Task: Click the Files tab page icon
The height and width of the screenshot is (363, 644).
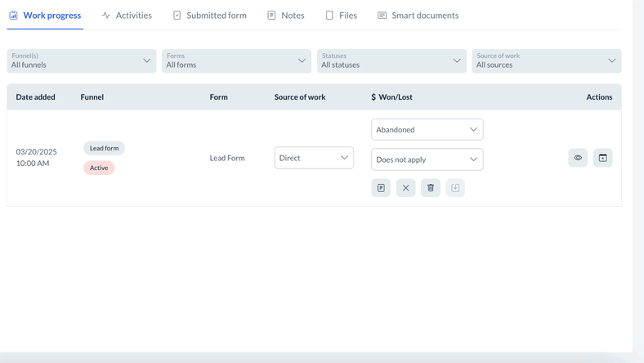Action: 329,16
